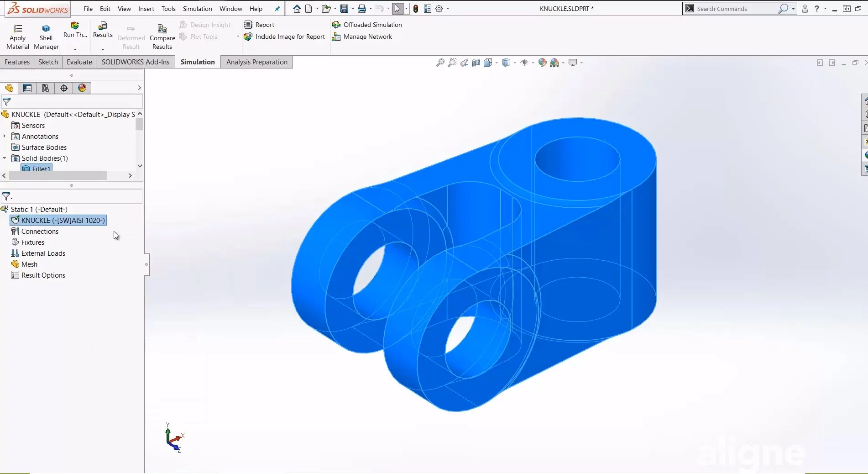This screenshot has width=868, height=474.
Task: Select External Loads in the study tree
Action: [43, 253]
